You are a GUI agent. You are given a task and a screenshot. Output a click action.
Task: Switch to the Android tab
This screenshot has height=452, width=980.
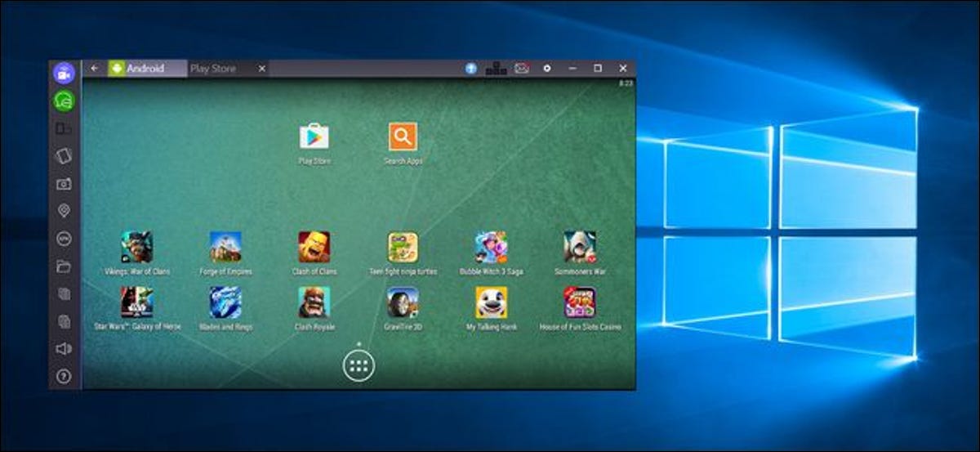tap(145, 69)
